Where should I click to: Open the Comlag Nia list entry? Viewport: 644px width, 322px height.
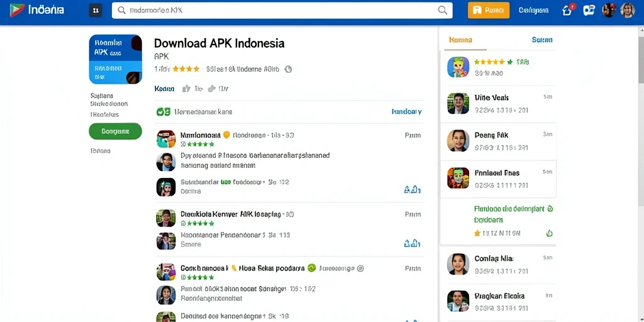(498, 265)
